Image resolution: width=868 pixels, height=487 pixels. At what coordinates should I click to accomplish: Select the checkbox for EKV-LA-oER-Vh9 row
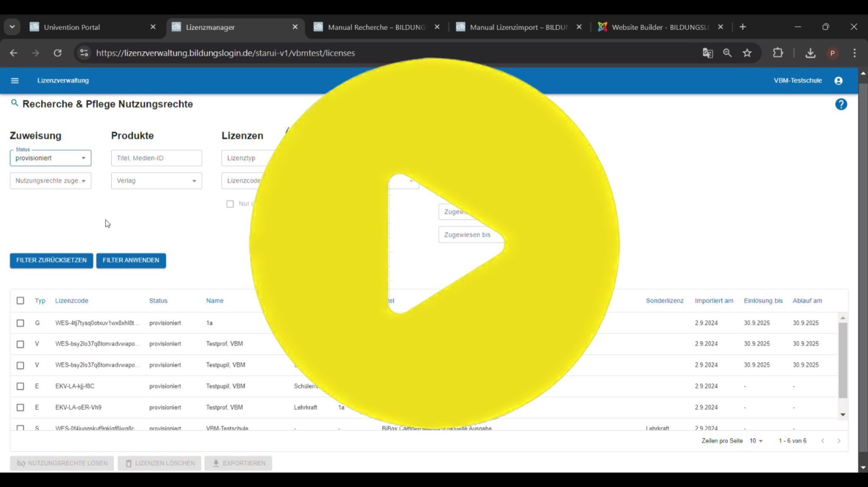(x=20, y=408)
